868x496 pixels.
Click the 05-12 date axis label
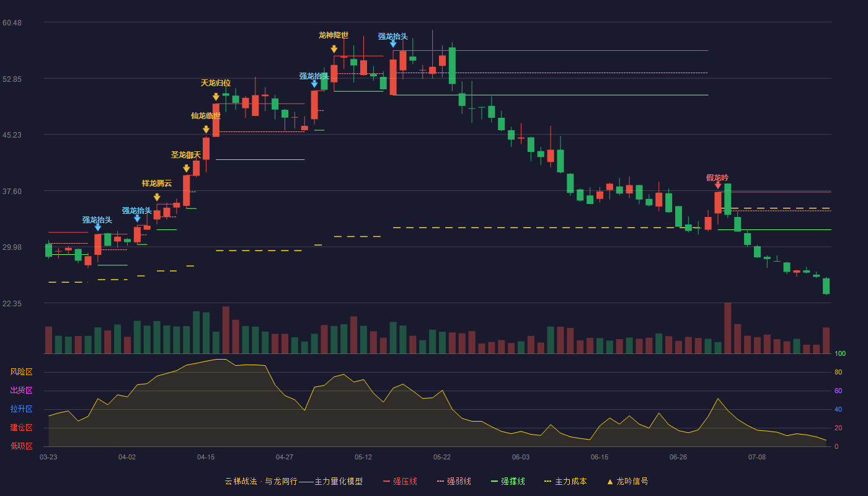[363, 457]
